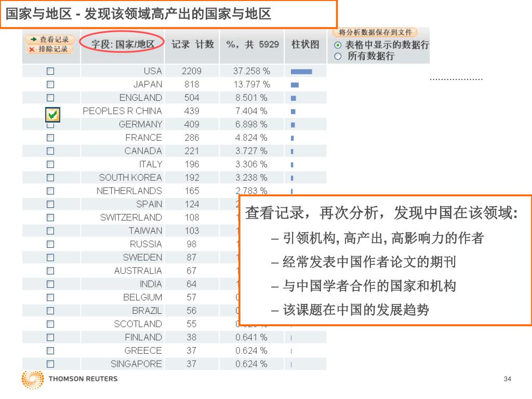Image resolution: width=532 pixels, height=399 pixels.
Task: Click the GERMANY country name
Action: pyautogui.click(x=140, y=124)
